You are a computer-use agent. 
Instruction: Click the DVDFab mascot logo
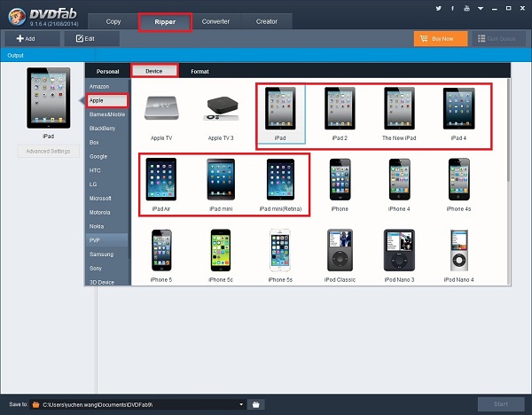point(16,16)
